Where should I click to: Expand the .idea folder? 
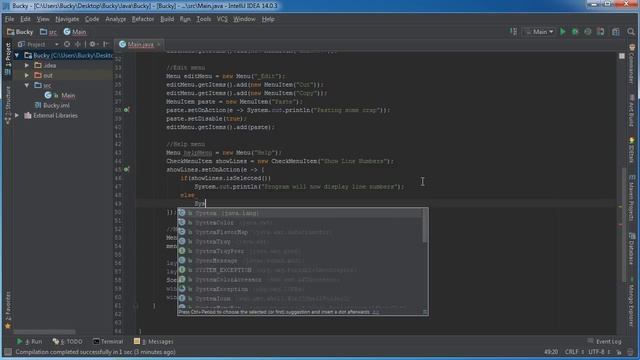point(27,65)
